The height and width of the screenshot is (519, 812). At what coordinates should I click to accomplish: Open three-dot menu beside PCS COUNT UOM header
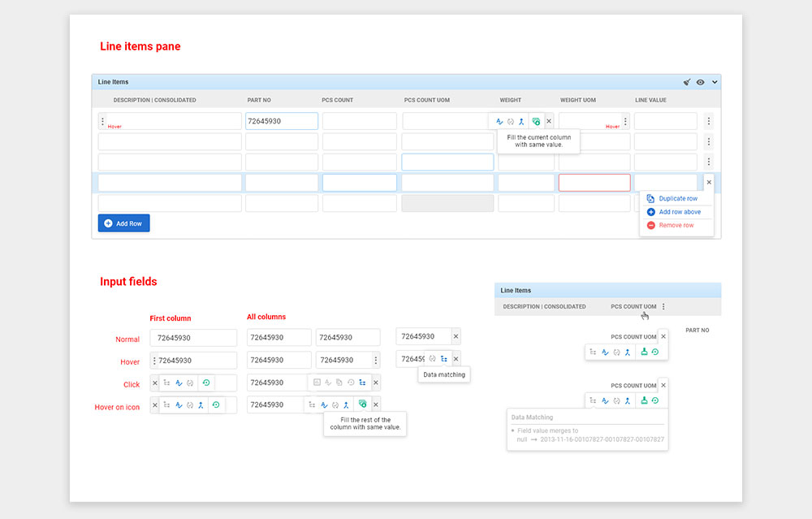point(663,307)
